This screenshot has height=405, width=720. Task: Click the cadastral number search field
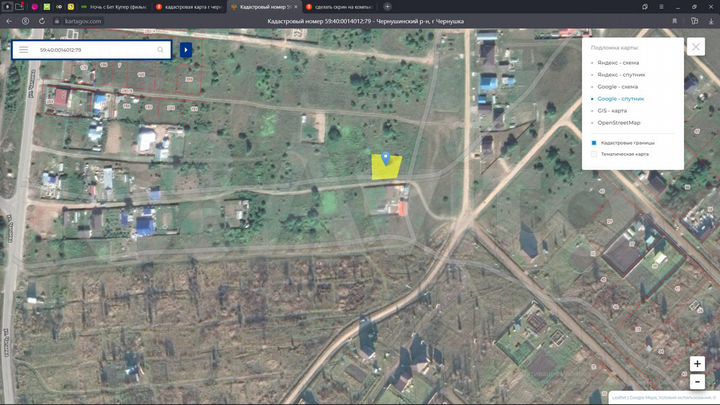pyautogui.click(x=92, y=50)
